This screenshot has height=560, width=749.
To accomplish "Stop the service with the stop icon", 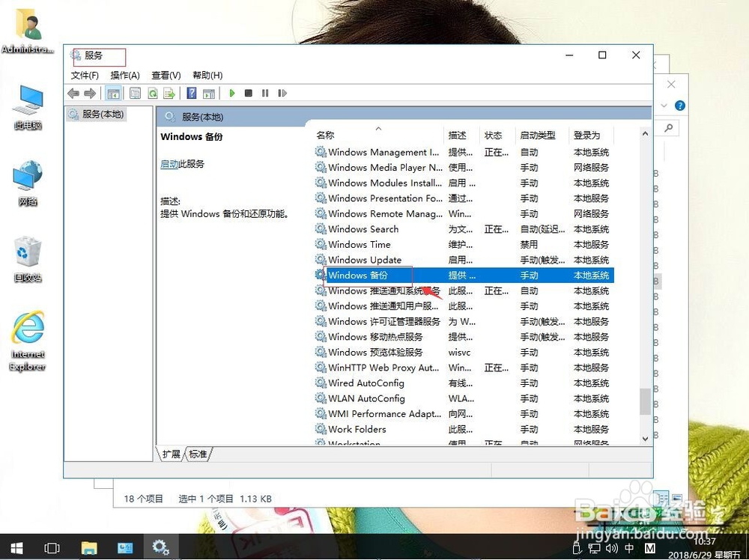I will [249, 93].
